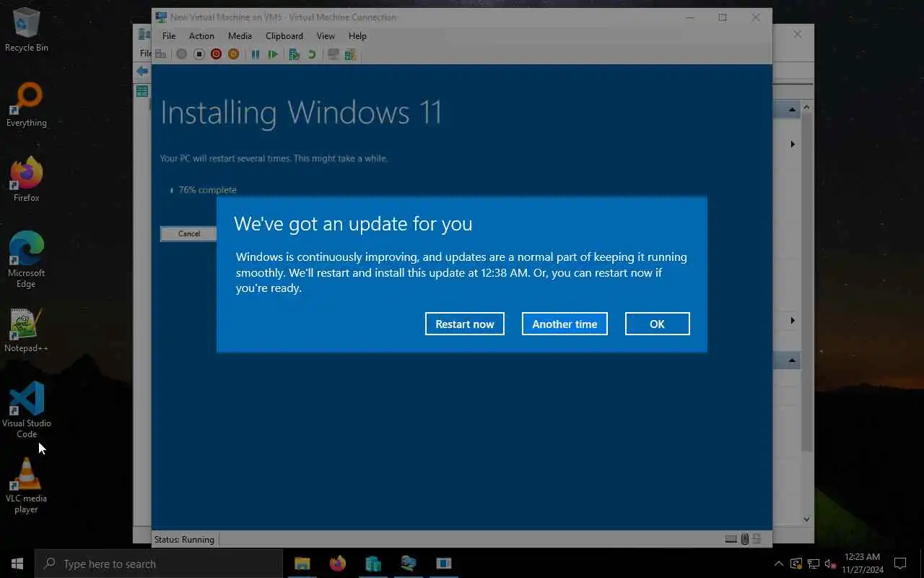Select the Firefox desktop shortcut

(x=27, y=180)
